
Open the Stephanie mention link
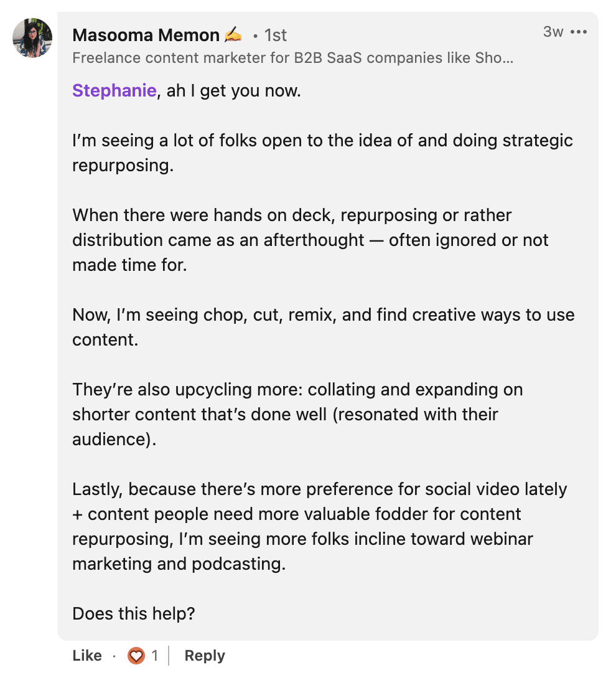point(114,91)
